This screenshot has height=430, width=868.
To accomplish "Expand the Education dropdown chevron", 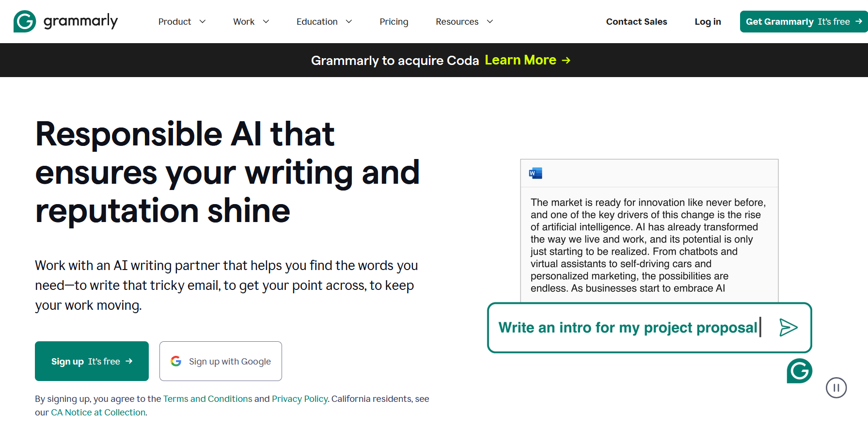I will click(349, 21).
